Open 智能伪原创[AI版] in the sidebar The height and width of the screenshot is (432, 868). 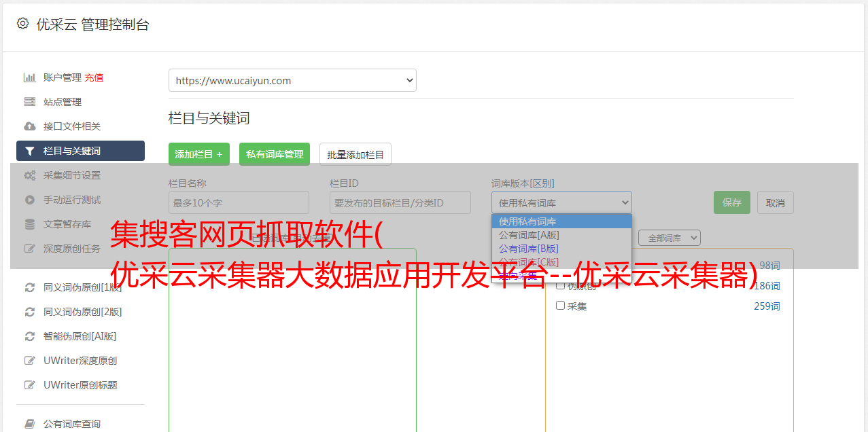[80, 336]
